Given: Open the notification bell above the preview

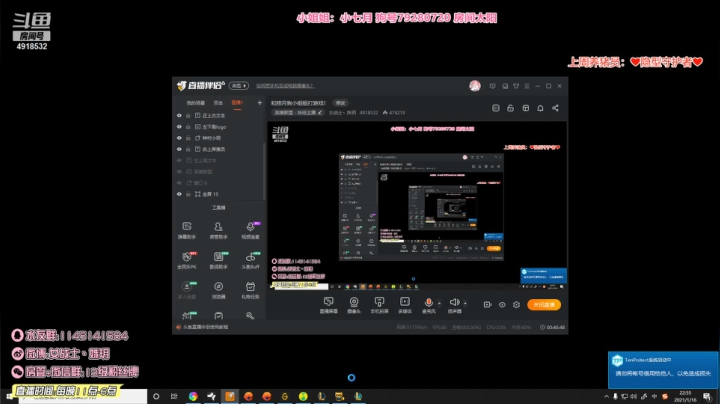Looking at the screenshot, I should (x=540, y=108).
